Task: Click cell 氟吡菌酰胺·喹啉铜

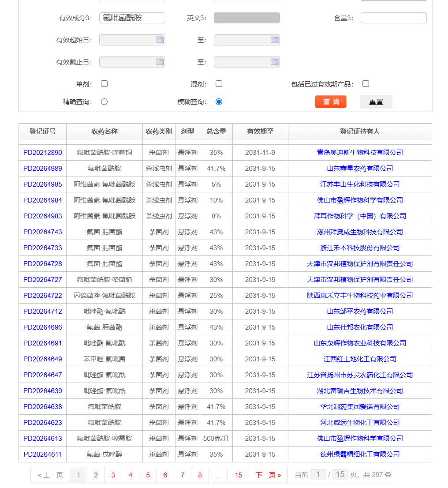Action: 105,153
